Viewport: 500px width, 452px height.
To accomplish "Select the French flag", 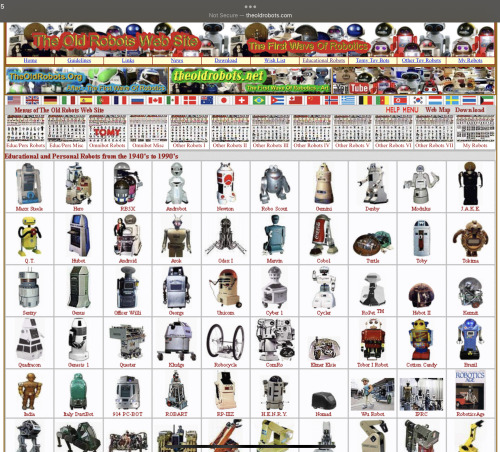I will (x=120, y=100).
